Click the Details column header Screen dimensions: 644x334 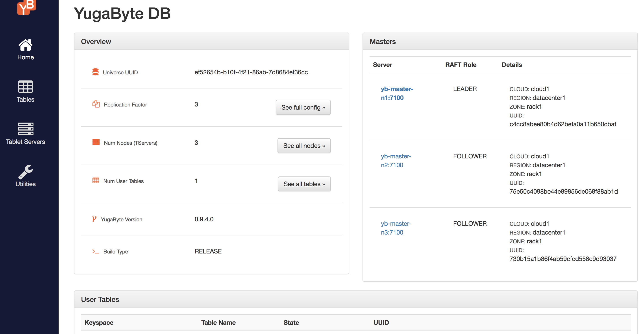click(x=512, y=65)
